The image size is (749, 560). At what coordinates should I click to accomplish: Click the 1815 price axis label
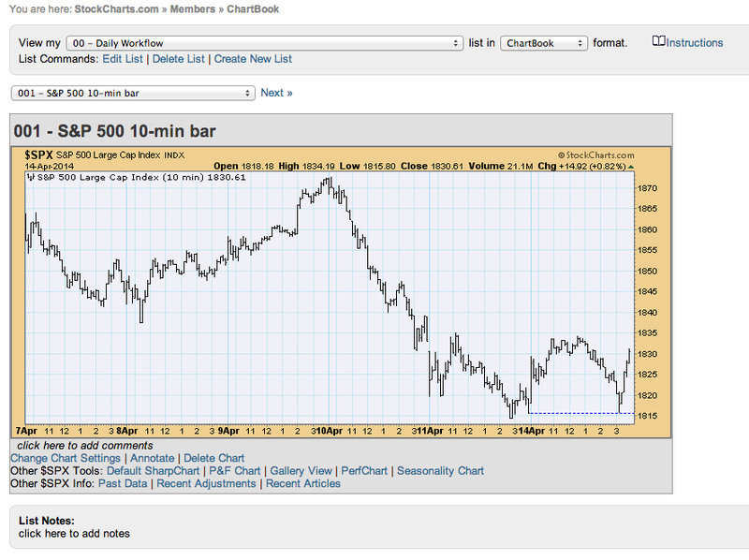pyautogui.click(x=647, y=416)
